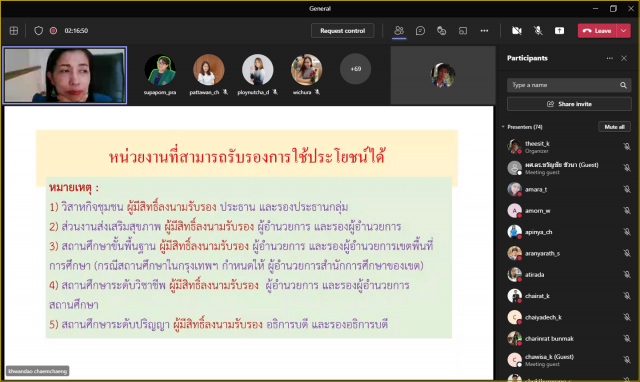Image resolution: width=640 pixels, height=382 pixels.
Task: Select supaporn_pra participant avatar
Action: pyautogui.click(x=160, y=69)
